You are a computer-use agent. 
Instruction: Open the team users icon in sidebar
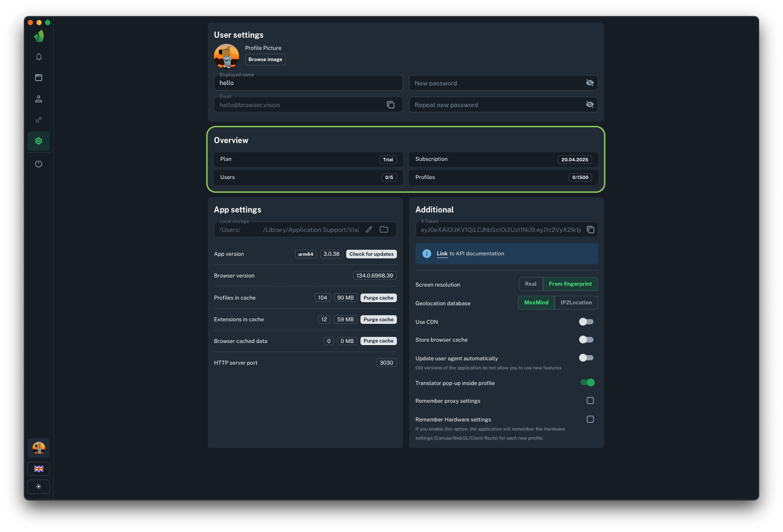[x=39, y=99]
